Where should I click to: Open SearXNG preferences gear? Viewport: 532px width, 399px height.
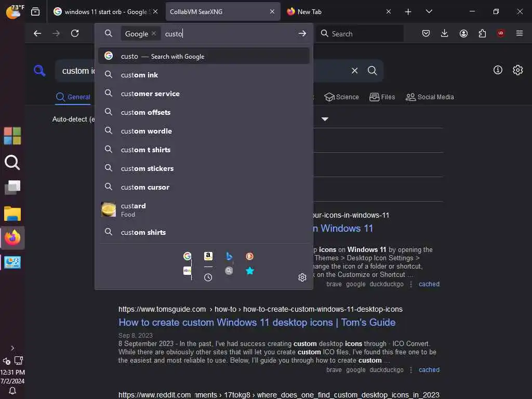(518, 70)
